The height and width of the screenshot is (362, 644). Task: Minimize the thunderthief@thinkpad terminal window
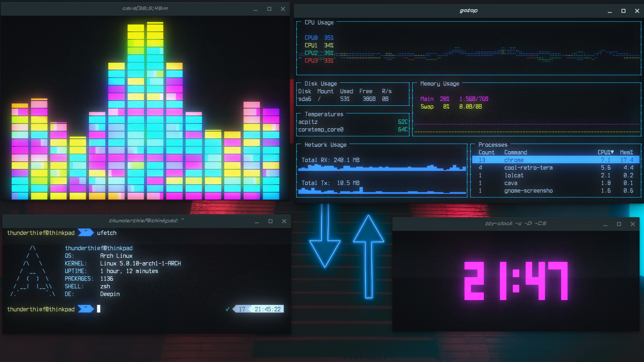[257, 222]
